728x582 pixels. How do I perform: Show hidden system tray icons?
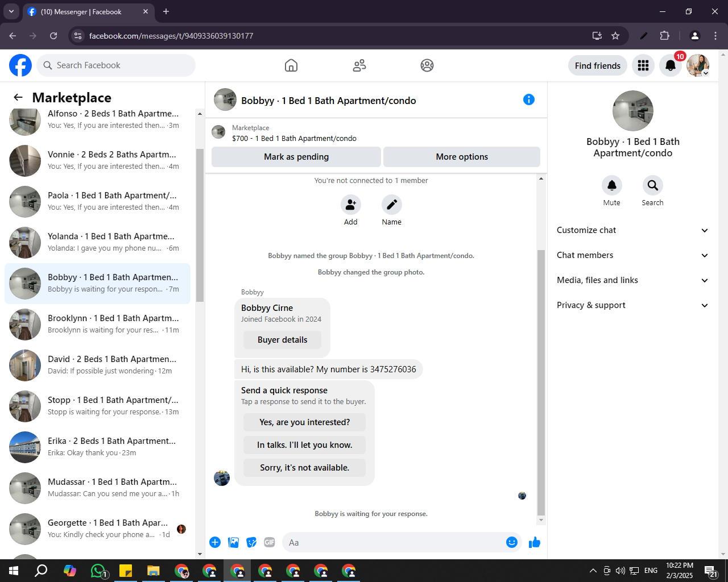[593, 571]
